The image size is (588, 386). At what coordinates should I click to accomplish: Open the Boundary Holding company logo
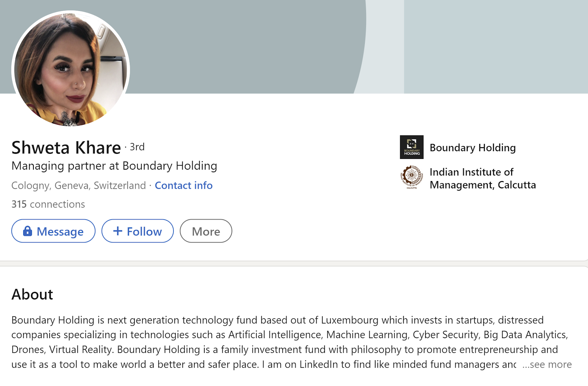click(412, 147)
